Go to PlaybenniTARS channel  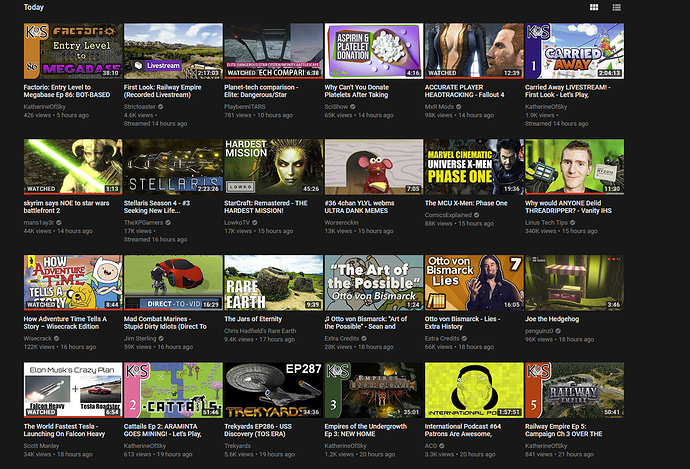pos(245,106)
